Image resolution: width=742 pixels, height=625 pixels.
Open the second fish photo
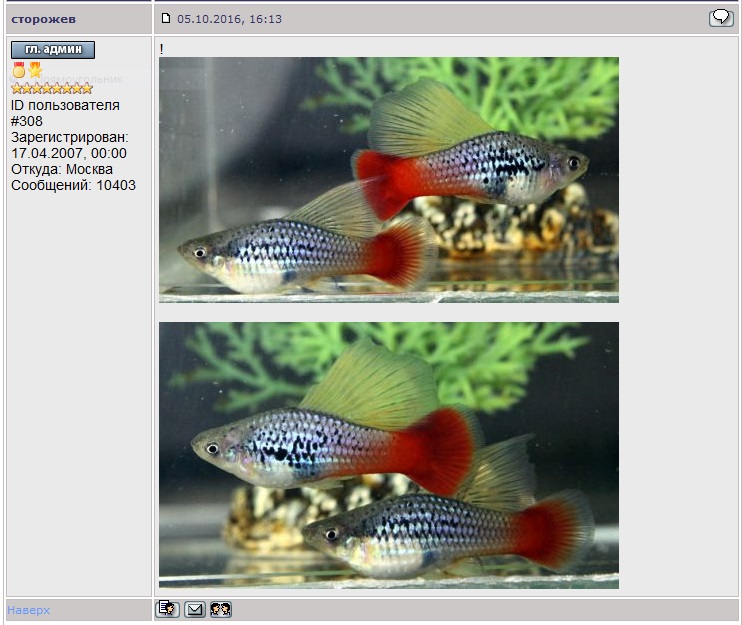tap(388, 455)
